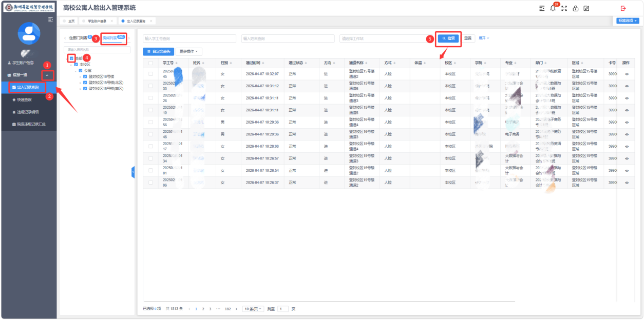Click the 输入姓名查询 input field
Screen dimensions: 644x320
tap(287, 38)
